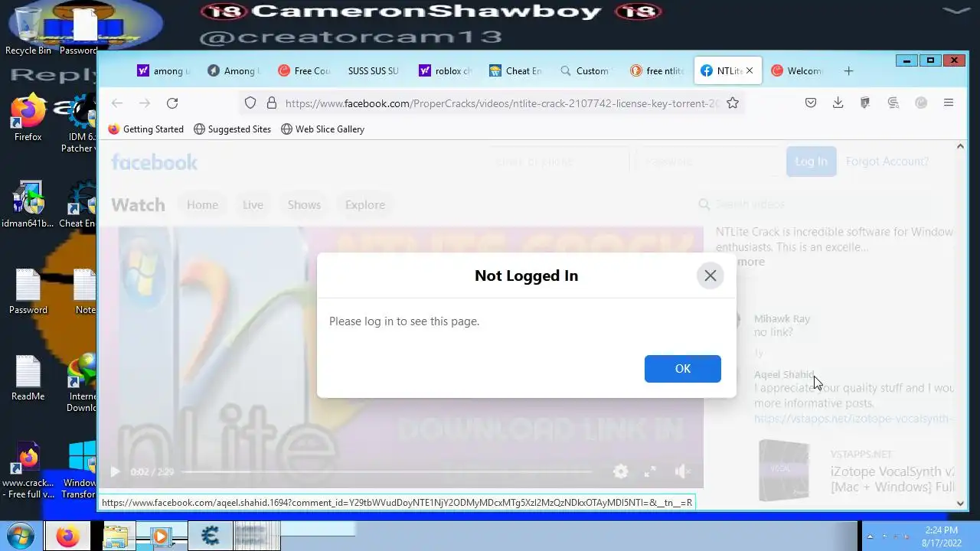Select the ReadMe desktop file
The width and height of the screenshot is (980, 551).
[28, 378]
